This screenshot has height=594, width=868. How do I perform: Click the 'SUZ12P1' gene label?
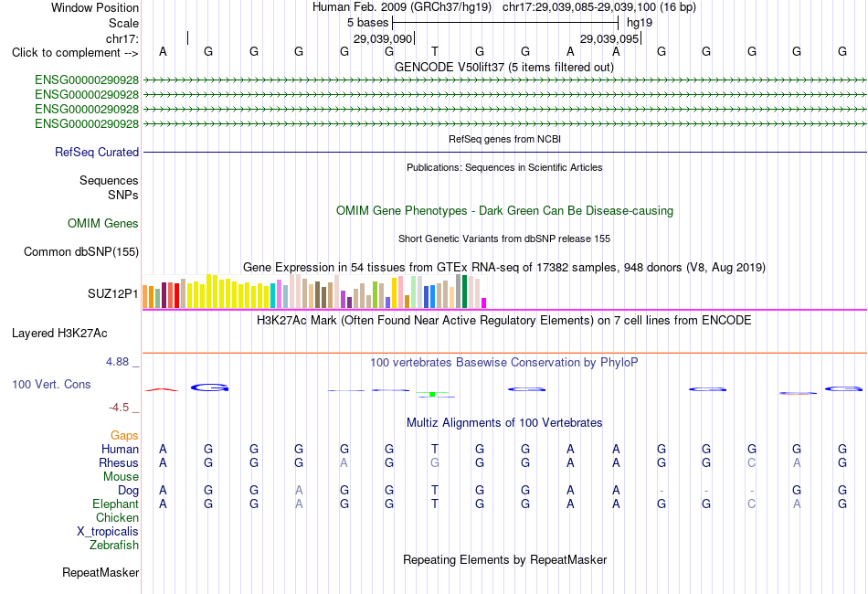112,294
